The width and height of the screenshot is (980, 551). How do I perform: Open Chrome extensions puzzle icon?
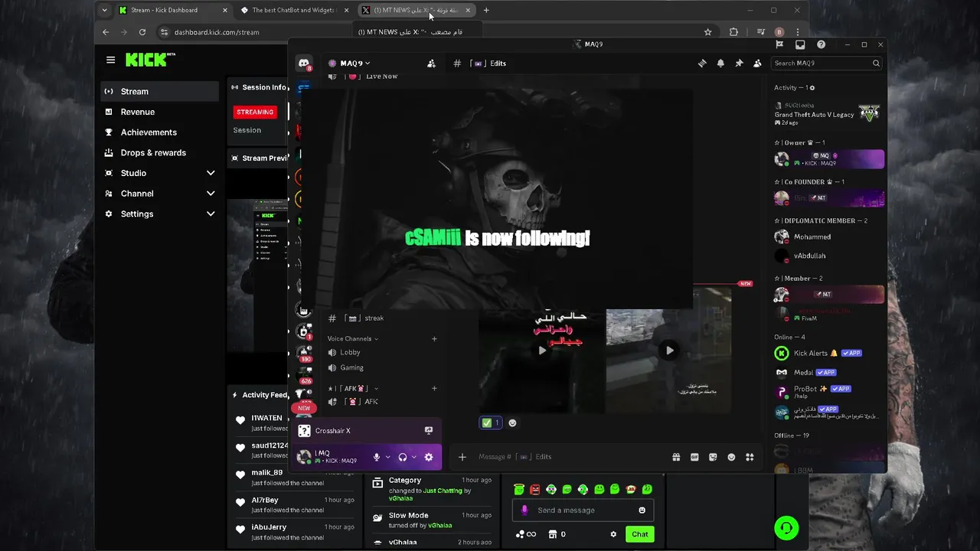pos(733,32)
